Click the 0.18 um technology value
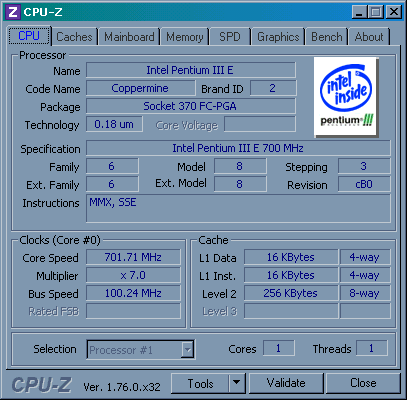 (x=114, y=124)
